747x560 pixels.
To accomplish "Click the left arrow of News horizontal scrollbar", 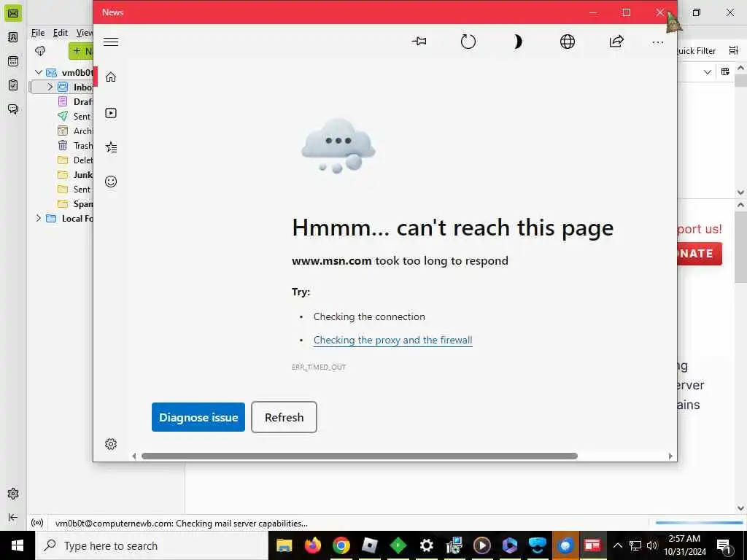I will pos(134,456).
